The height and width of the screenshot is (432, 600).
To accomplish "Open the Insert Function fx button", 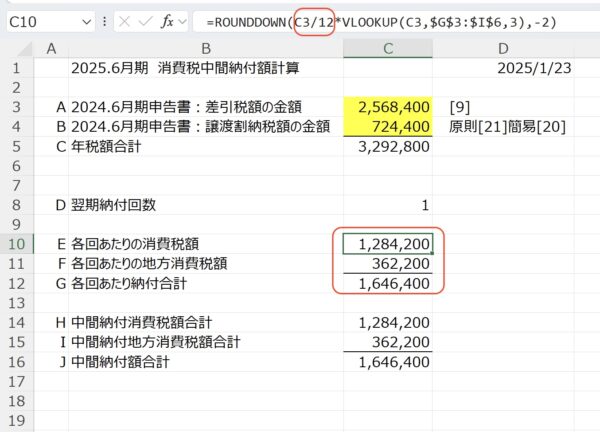I will pos(167,21).
